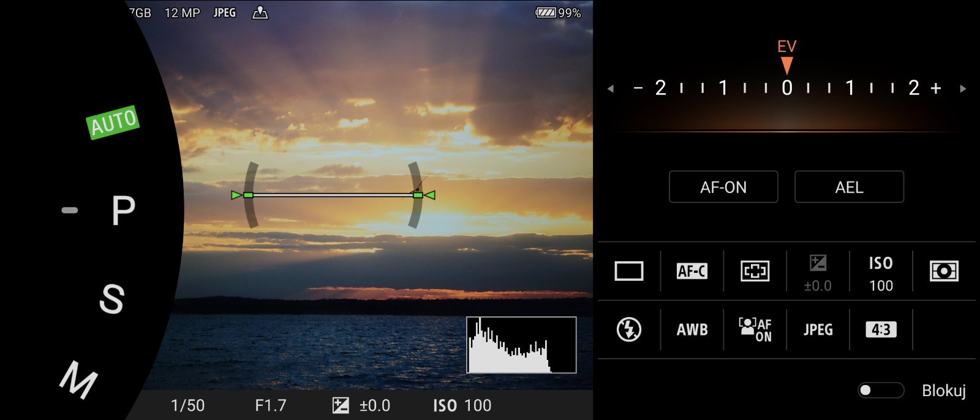Tap the AF-ON button
The image size is (980, 420).
pos(723,187)
